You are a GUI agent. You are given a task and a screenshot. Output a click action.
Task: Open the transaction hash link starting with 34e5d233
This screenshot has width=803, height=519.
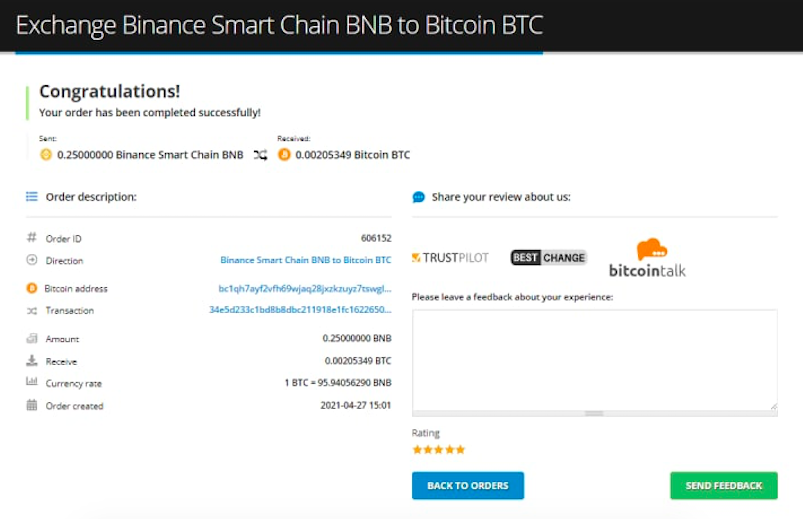(300, 309)
